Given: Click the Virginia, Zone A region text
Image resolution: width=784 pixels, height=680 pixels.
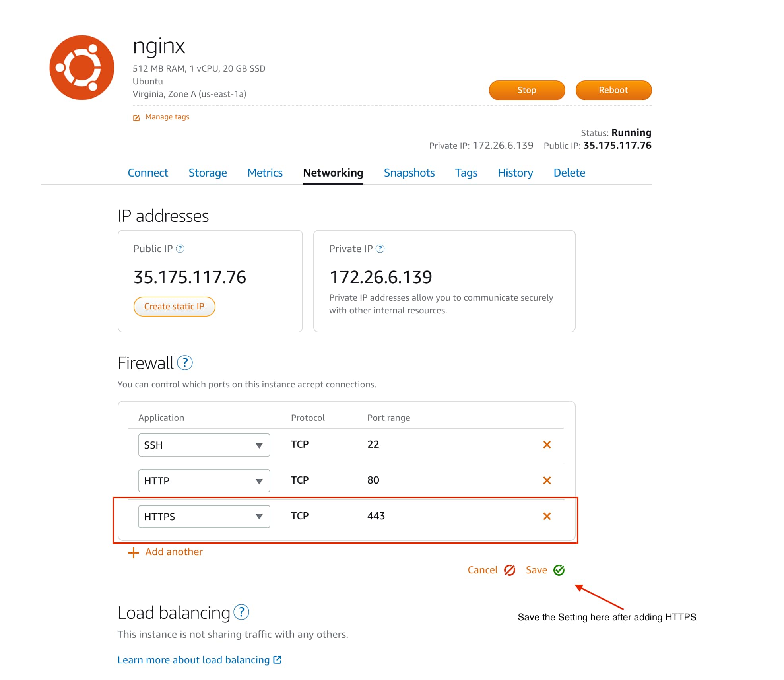Looking at the screenshot, I should pos(189,94).
